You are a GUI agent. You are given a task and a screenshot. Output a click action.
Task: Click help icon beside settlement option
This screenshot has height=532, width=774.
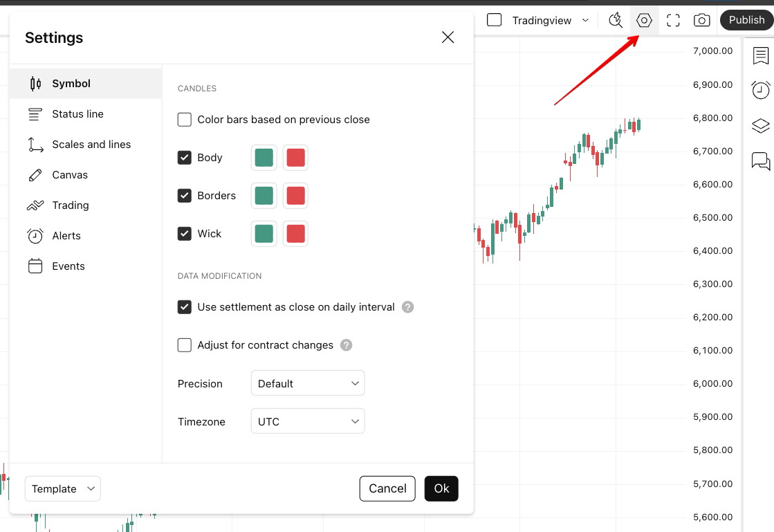click(408, 307)
